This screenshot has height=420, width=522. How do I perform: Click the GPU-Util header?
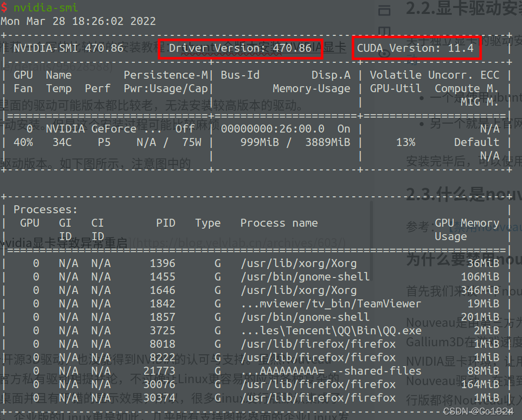[x=395, y=89]
